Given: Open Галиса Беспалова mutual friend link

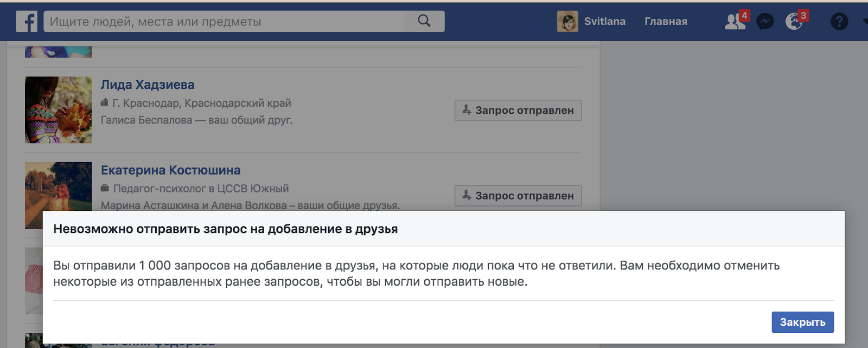Looking at the screenshot, I should point(146,120).
